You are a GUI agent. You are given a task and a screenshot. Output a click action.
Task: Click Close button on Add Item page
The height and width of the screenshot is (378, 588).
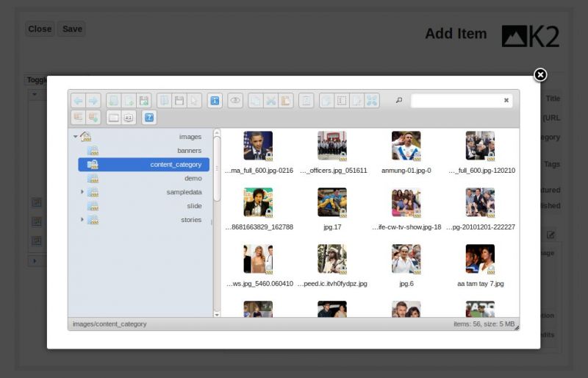coord(40,29)
